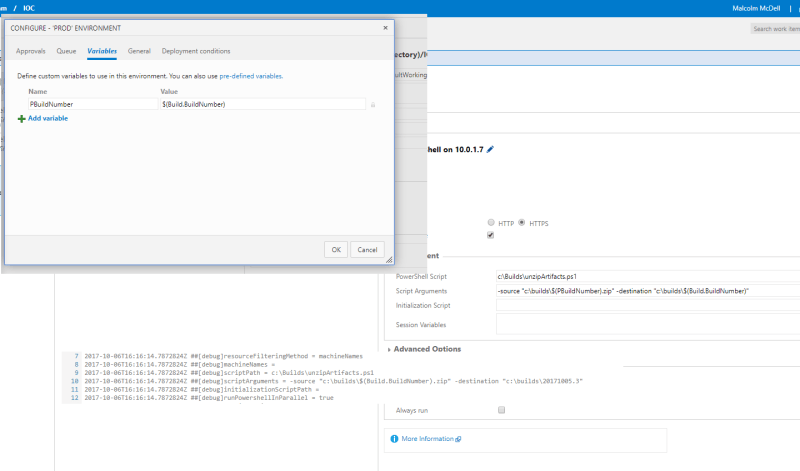Click the dialog resize grip corner
800x471 pixels.
click(x=389, y=260)
